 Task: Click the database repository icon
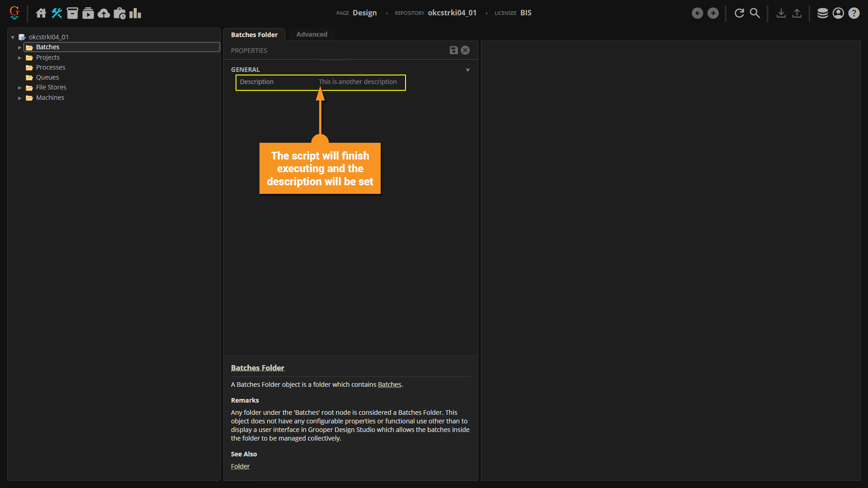(823, 13)
